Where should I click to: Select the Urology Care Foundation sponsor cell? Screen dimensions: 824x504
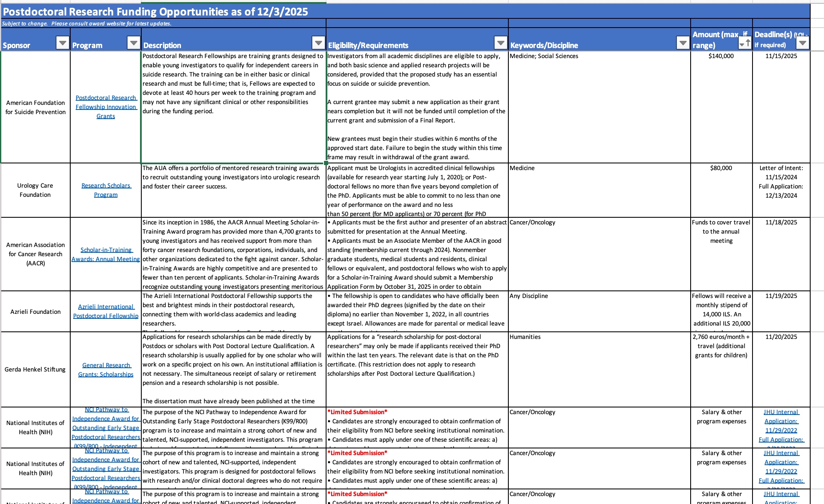coord(35,190)
